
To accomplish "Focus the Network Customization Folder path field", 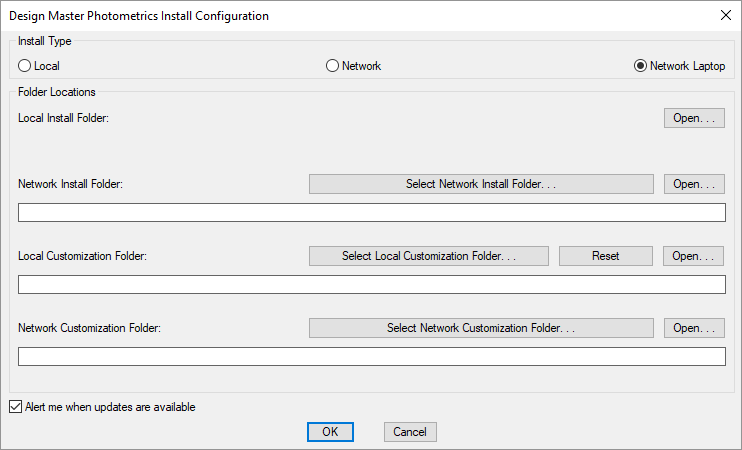I will click(372, 356).
